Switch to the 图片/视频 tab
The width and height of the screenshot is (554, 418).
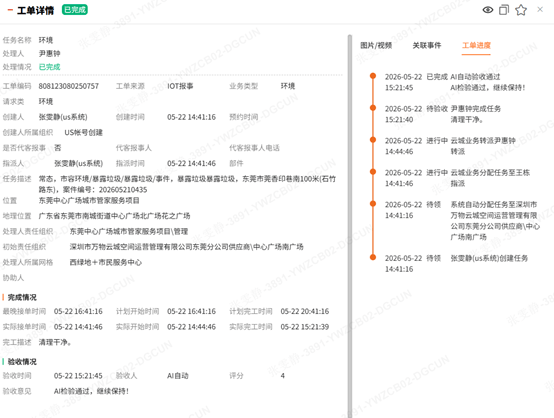coord(376,46)
